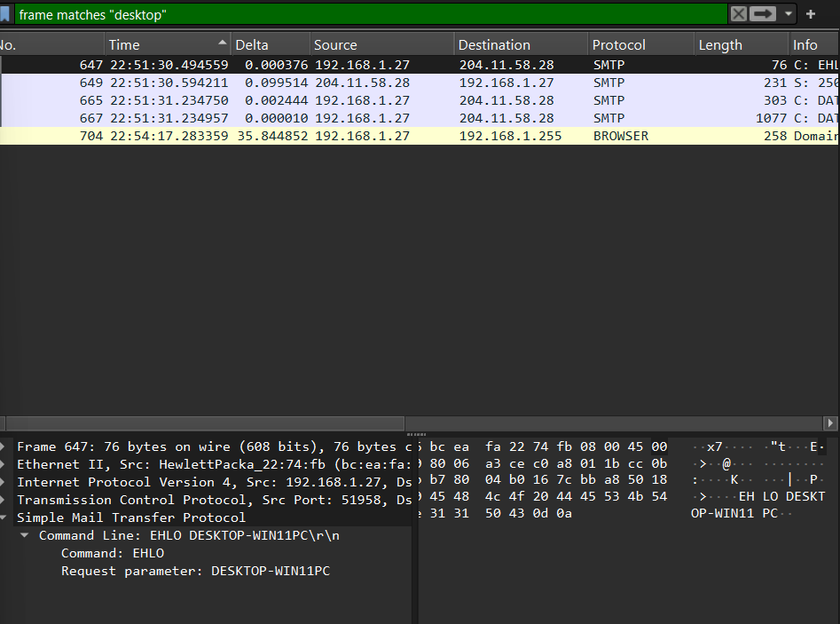
Task: Expand the Ethernet II tree node
Action: coord(3,464)
